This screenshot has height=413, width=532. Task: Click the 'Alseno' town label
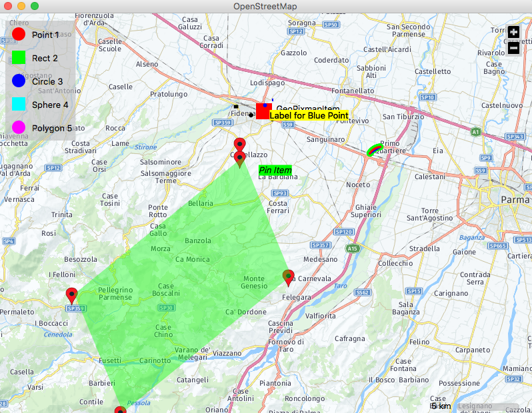[147, 64]
